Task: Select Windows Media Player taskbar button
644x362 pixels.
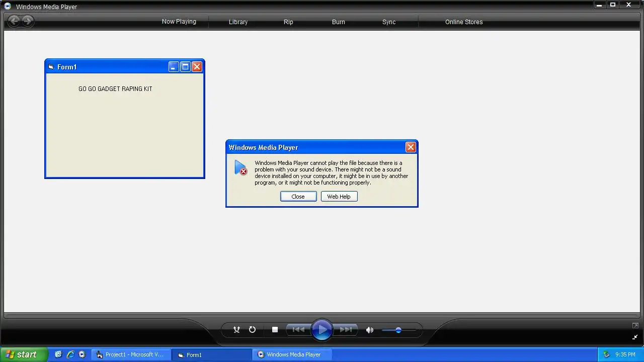Action: pos(292,354)
